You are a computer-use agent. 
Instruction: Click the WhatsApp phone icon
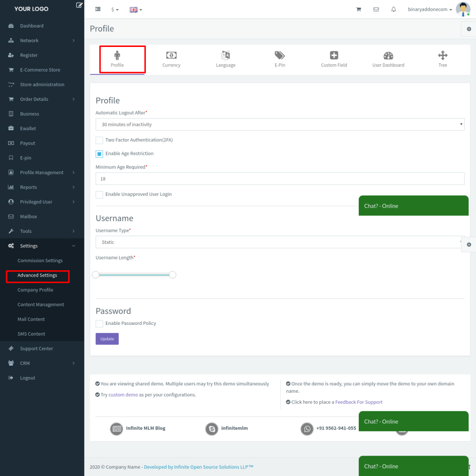click(x=307, y=429)
